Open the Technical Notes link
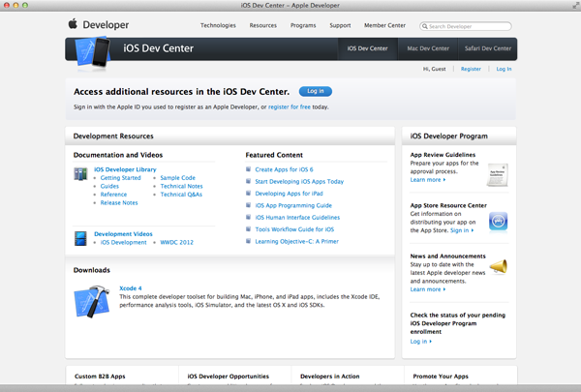This screenshot has height=392, width=581. [x=181, y=186]
